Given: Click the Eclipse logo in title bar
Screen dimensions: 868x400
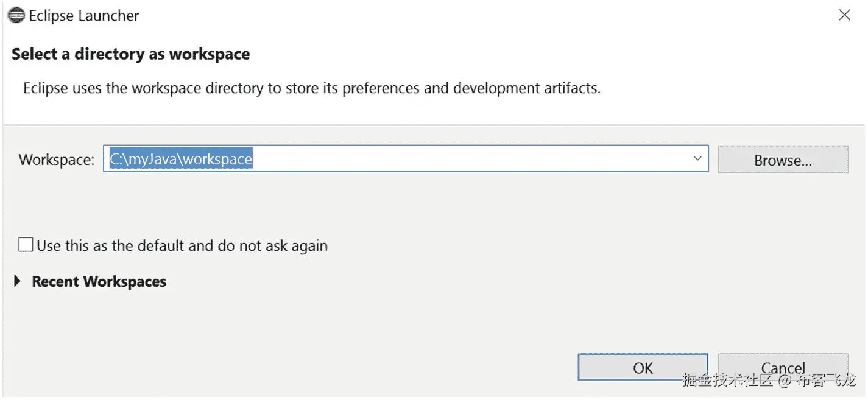Looking at the screenshot, I should click(16, 16).
